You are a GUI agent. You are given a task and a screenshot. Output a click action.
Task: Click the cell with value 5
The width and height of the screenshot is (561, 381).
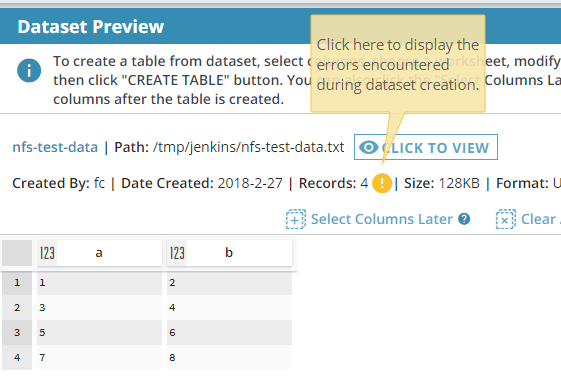[x=99, y=333]
